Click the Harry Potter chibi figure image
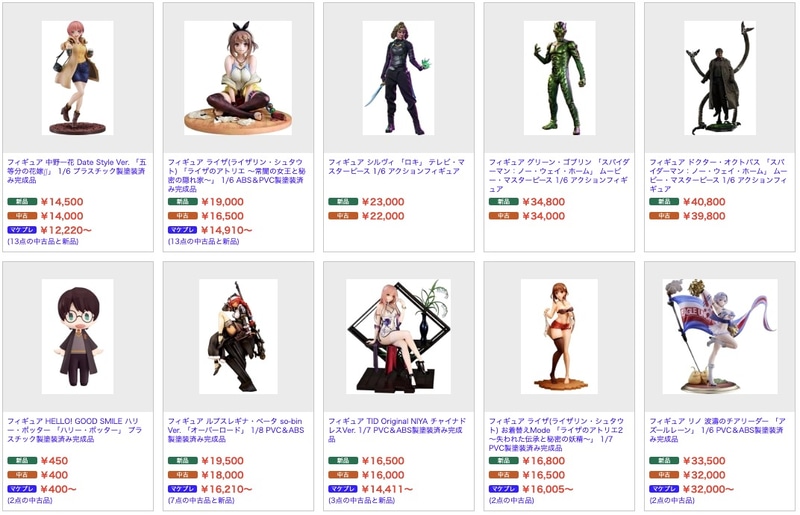Screen dimensions: 800x515 [78, 336]
